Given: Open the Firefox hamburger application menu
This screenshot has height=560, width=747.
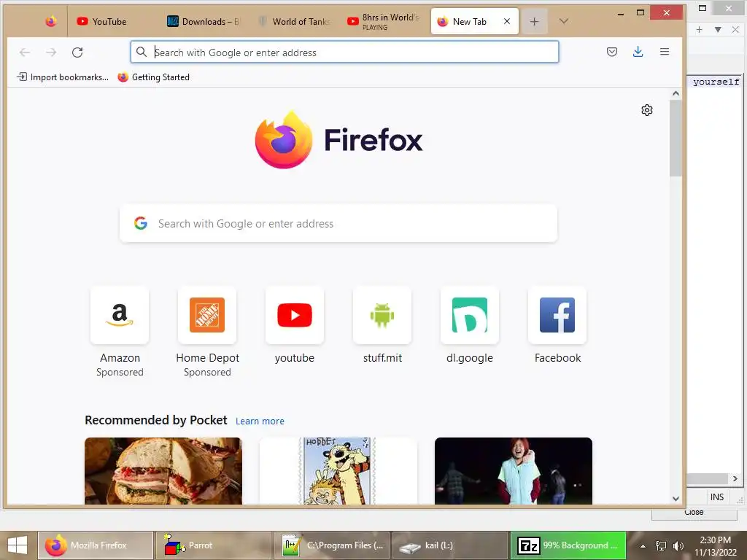Looking at the screenshot, I should pos(665,52).
